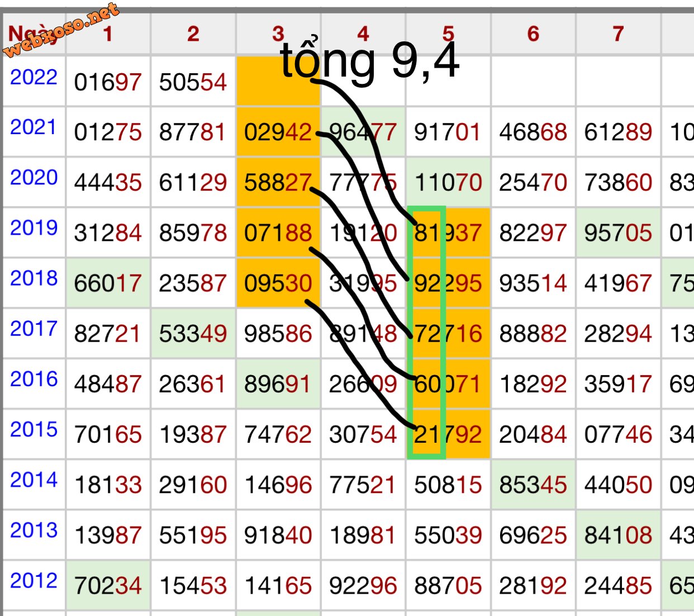
Task: Click column header 1
Action: (x=108, y=34)
